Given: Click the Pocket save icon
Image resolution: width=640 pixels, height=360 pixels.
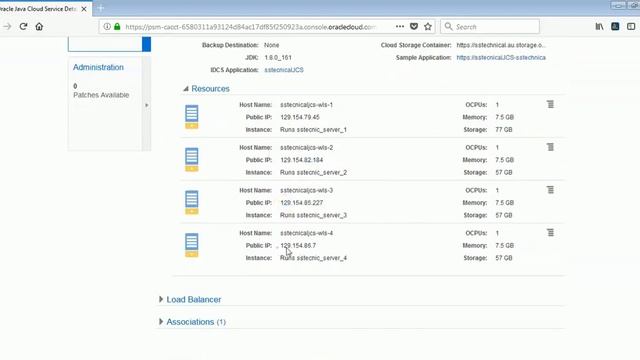Looking at the screenshot, I should coord(414,27).
